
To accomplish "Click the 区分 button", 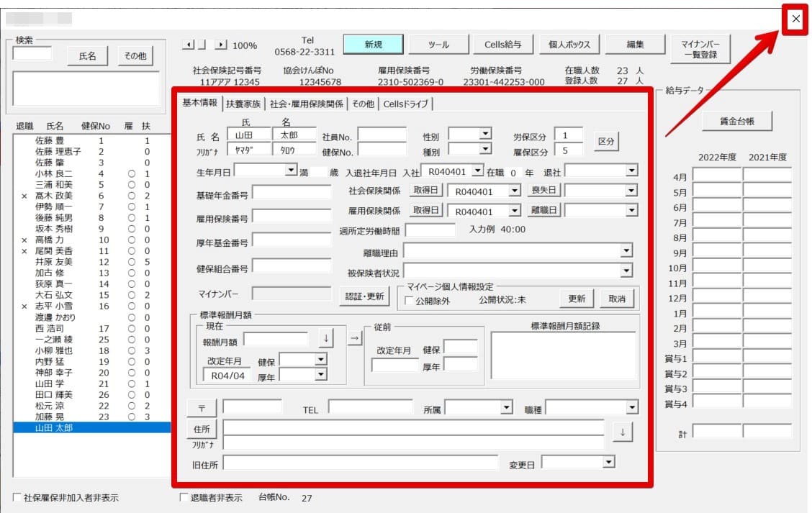I will pos(606,141).
